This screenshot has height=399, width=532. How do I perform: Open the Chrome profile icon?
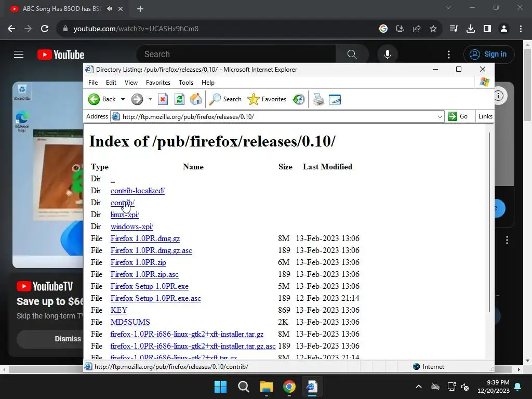pos(504,29)
